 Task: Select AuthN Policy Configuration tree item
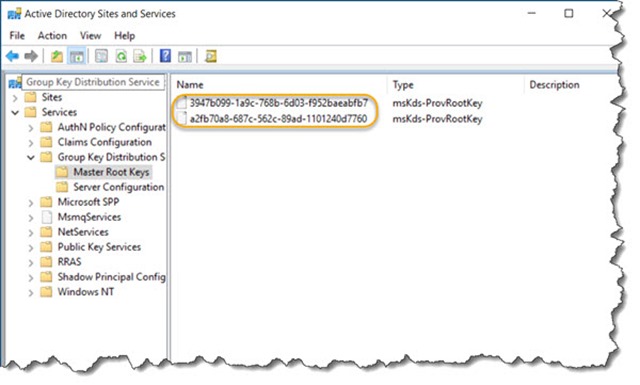point(111,127)
